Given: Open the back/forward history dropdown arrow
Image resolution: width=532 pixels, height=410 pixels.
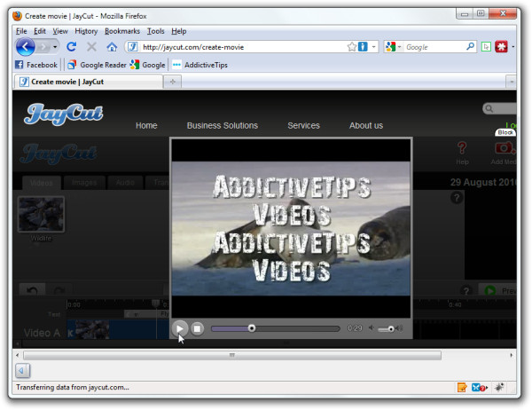Looking at the screenshot, I should point(55,46).
